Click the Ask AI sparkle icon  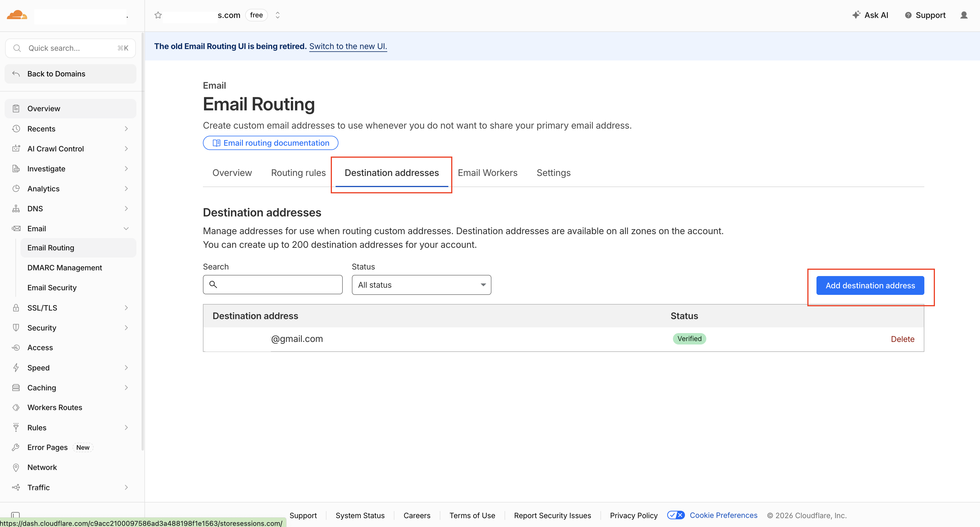pos(856,15)
